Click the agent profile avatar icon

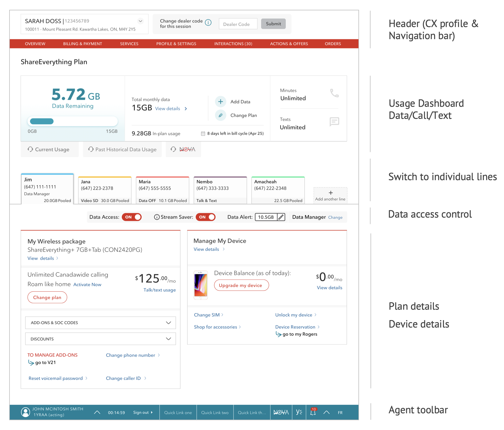tap(26, 412)
